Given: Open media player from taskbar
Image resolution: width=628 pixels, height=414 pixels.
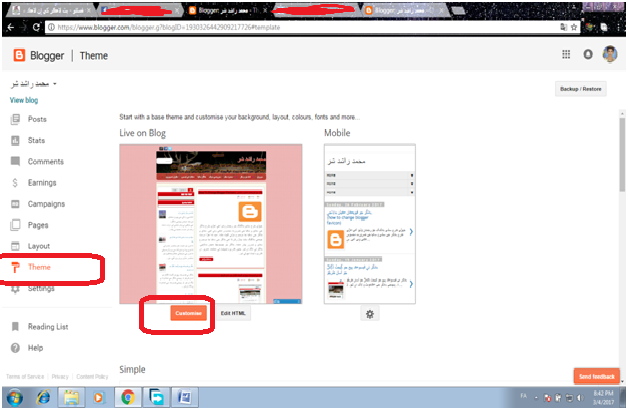Looking at the screenshot, I should pyautogui.click(x=99, y=398).
